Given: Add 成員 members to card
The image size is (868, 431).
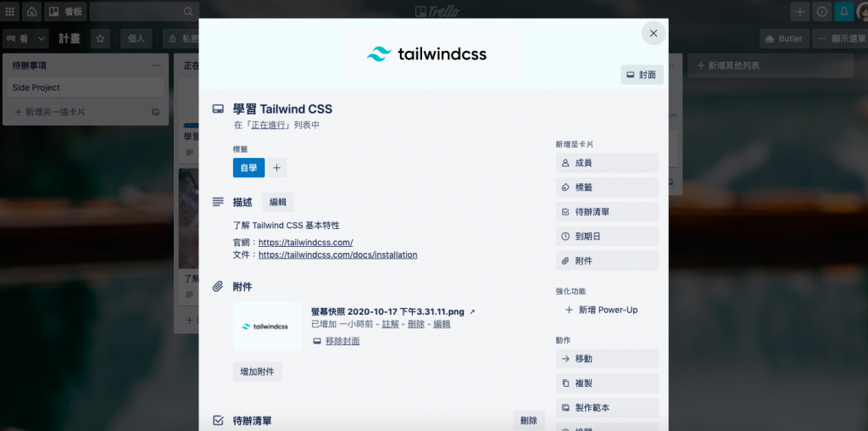Looking at the screenshot, I should 607,163.
